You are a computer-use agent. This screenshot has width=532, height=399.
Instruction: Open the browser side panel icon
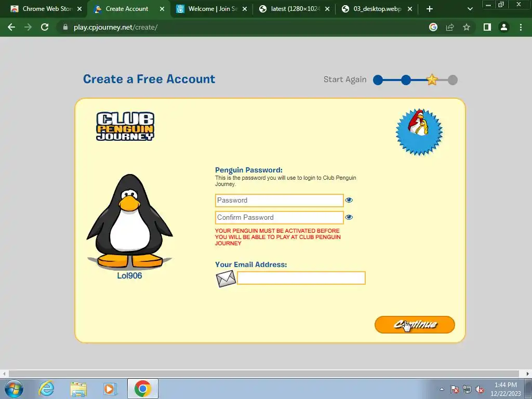(487, 27)
